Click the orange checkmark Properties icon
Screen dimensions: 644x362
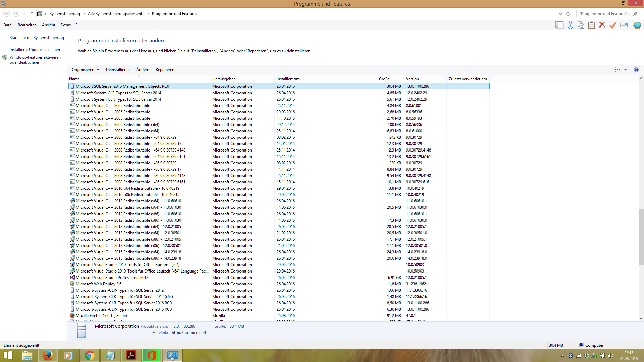pyautogui.click(x=613, y=25)
